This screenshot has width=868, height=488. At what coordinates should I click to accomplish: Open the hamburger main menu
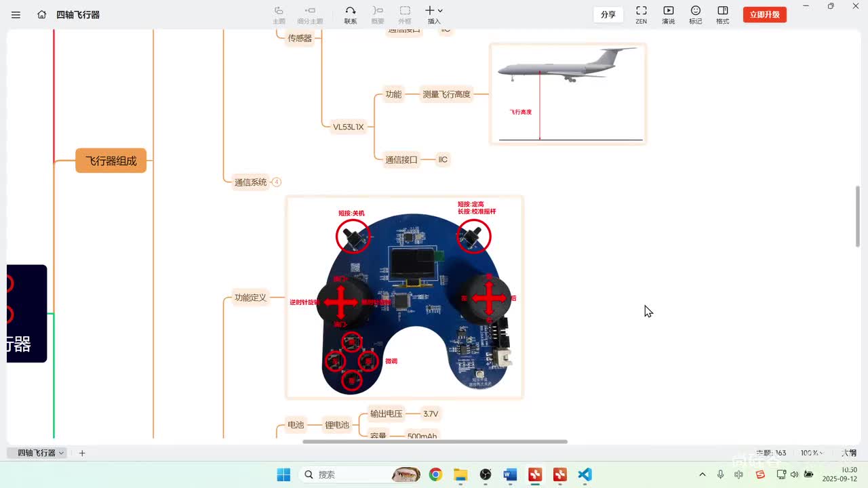pyautogui.click(x=16, y=14)
